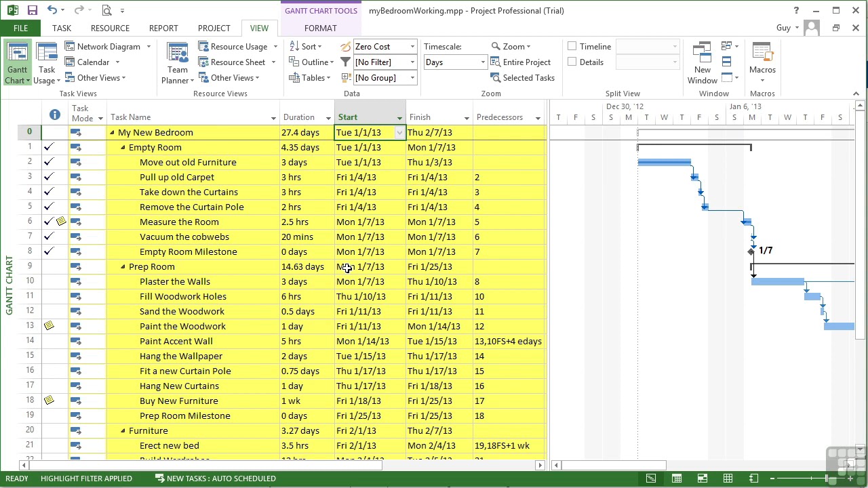Collapse the Furniture summary task
Viewport: 868px width, 488px height.
coord(123,431)
